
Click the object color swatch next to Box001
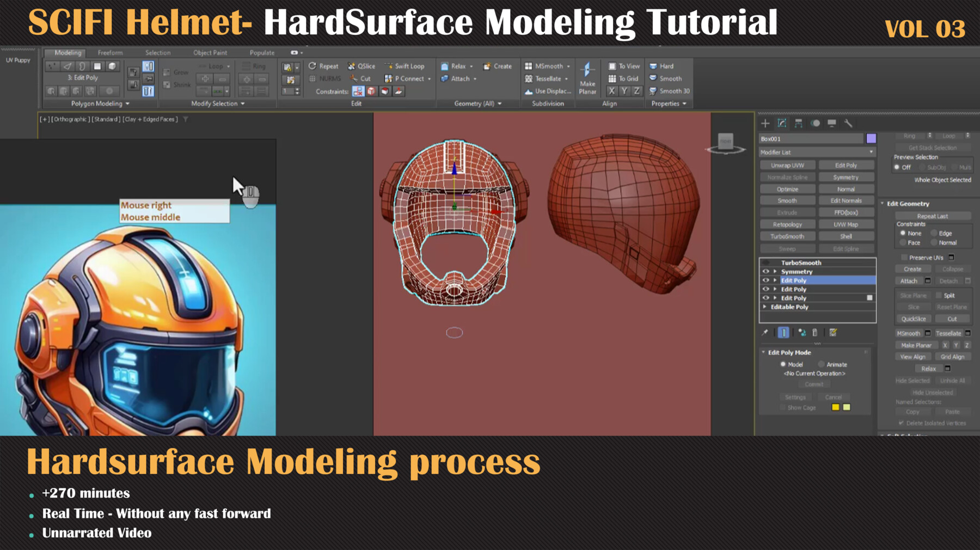(870, 138)
